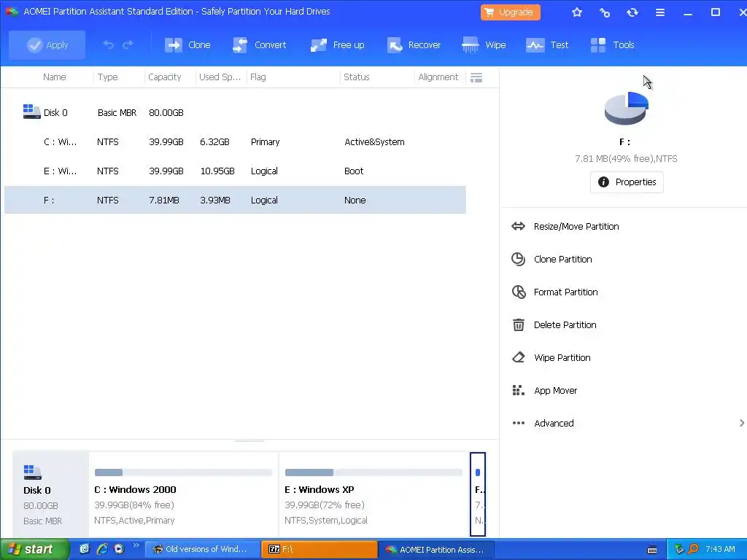747x560 pixels.
Task: Open the hamburger menu in title bar
Action: point(659,12)
